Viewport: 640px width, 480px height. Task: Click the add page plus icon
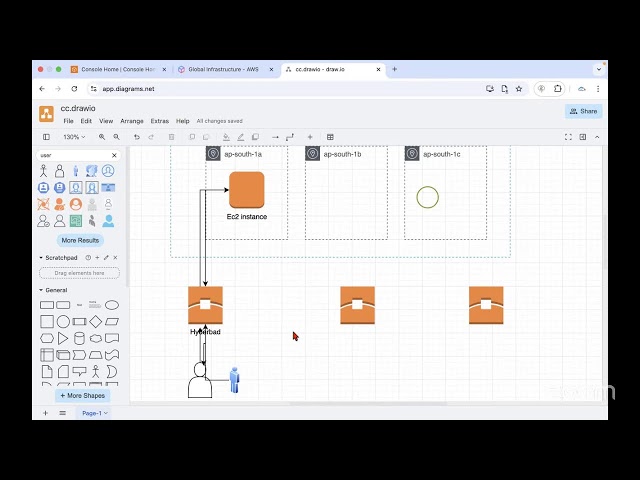click(x=45, y=413)
